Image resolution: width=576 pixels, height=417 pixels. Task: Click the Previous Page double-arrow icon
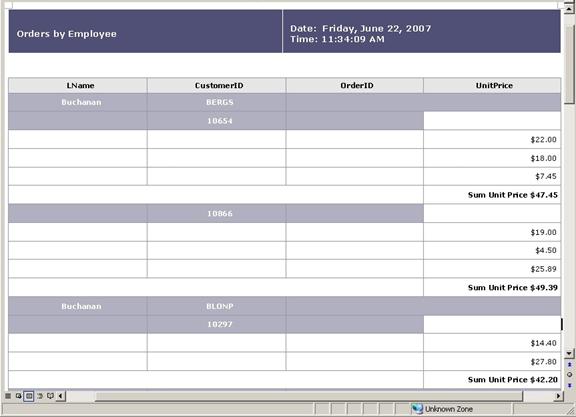pyautogui.click(x=569, y=364)
